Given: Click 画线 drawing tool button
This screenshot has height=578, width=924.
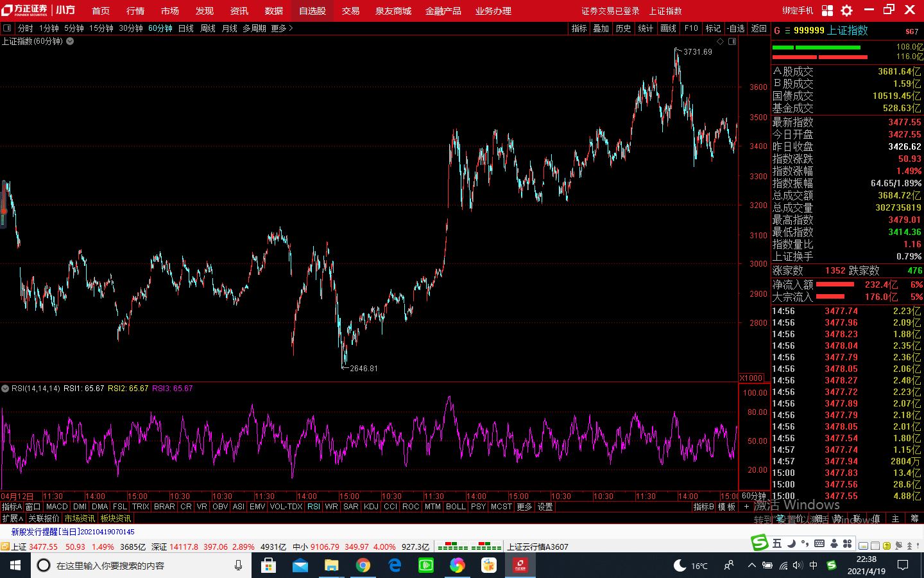Looking at the screenshot, I should (x=669, y=28).
